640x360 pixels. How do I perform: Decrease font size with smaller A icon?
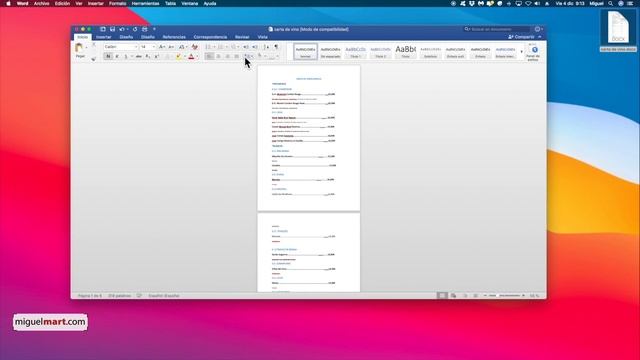pyautogui.click(x=171, y=47)
